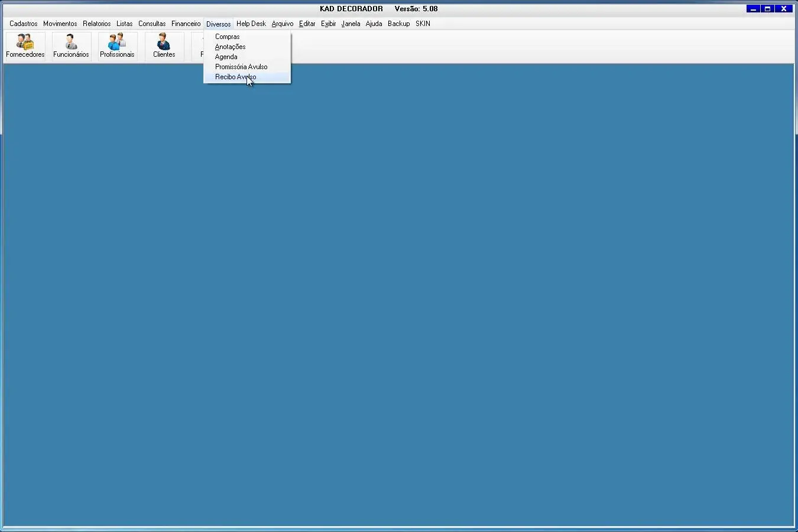Viewport: 798px width, 532px height.
Task: Open the Help Desk menu
Action: pyautogui.click(x=251, y=24)
